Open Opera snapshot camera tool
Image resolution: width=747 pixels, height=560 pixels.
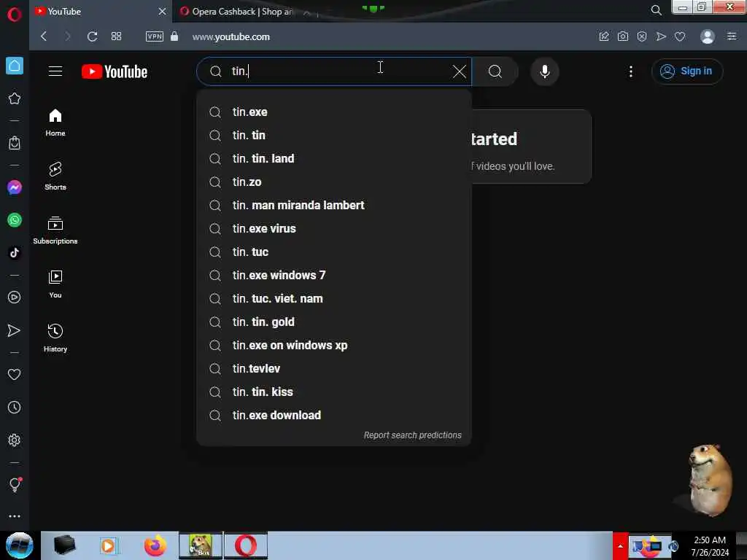(623, 36)
